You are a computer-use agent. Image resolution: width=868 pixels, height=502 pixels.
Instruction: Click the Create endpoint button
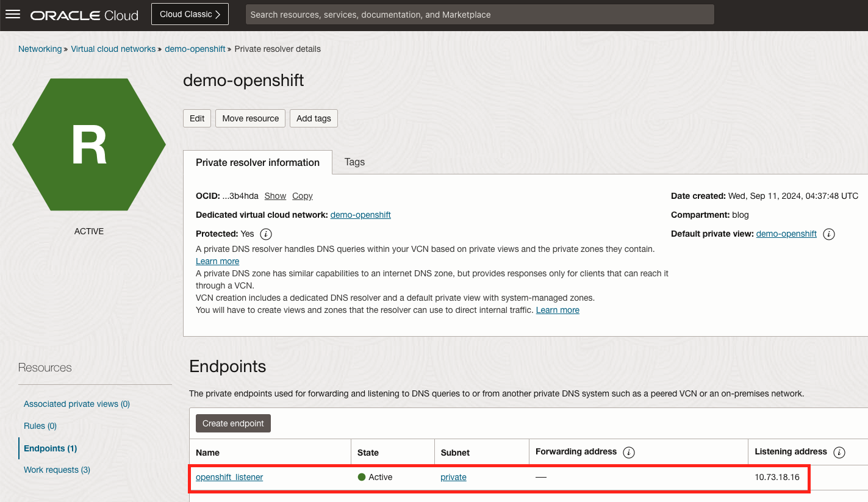click(233, 423)
